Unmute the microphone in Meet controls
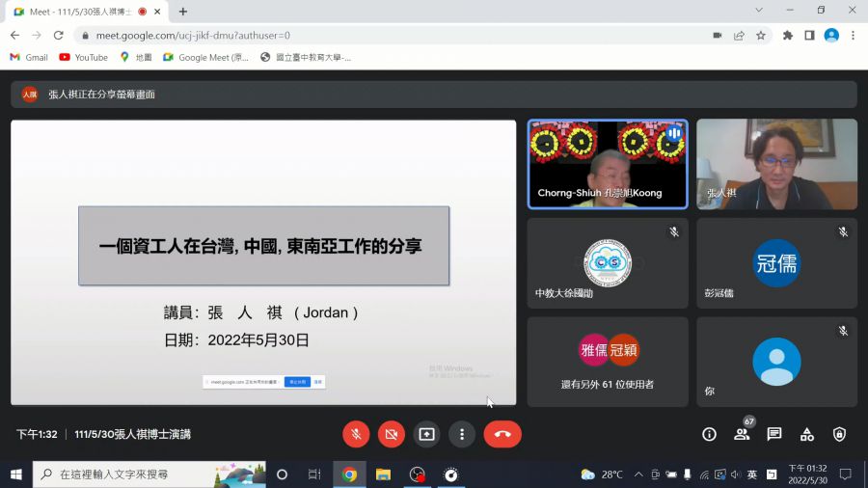Viewport: 868px width, 488px height. 356,434
